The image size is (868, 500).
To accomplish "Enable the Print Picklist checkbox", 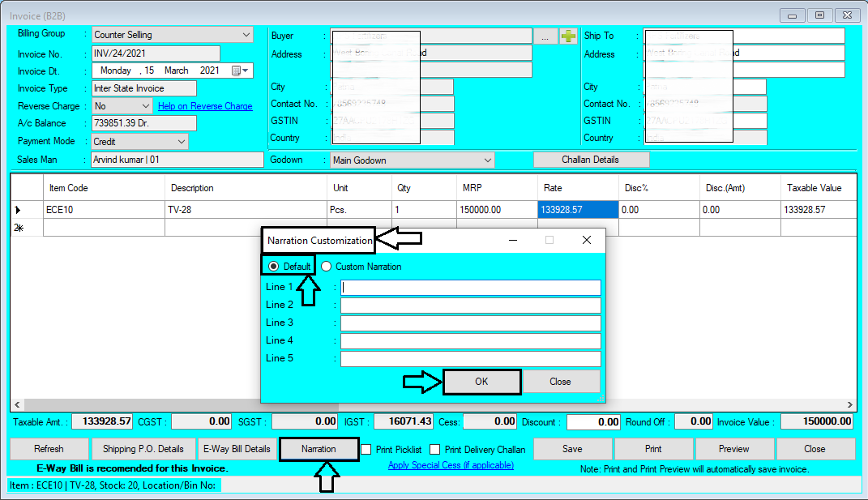I will click(366, 450).
